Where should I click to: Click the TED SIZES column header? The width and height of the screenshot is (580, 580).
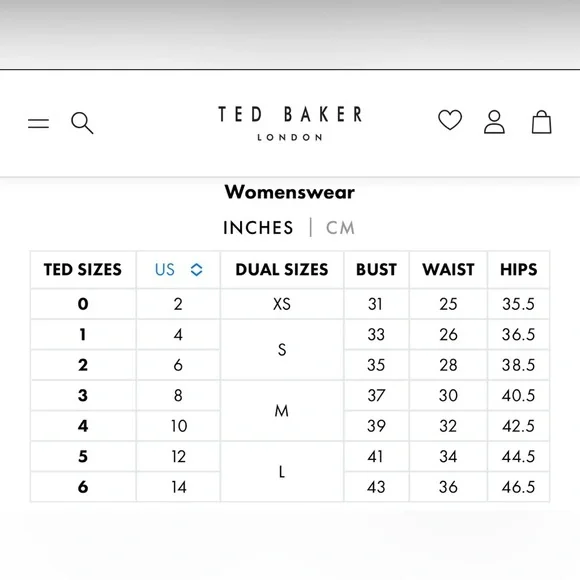(83, 269)
